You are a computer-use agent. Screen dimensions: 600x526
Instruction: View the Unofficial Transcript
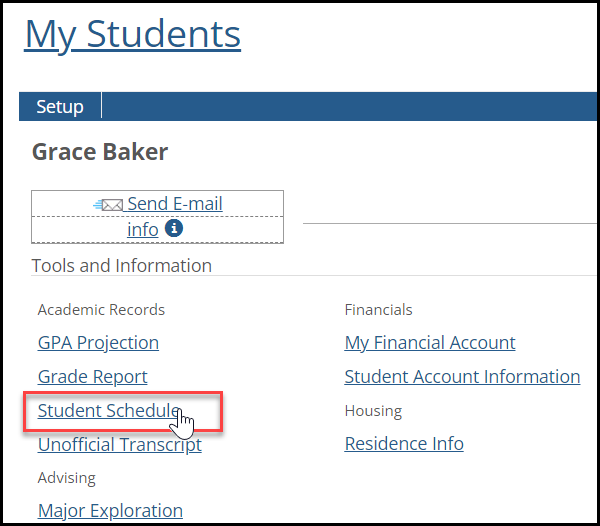pos(119,445)
